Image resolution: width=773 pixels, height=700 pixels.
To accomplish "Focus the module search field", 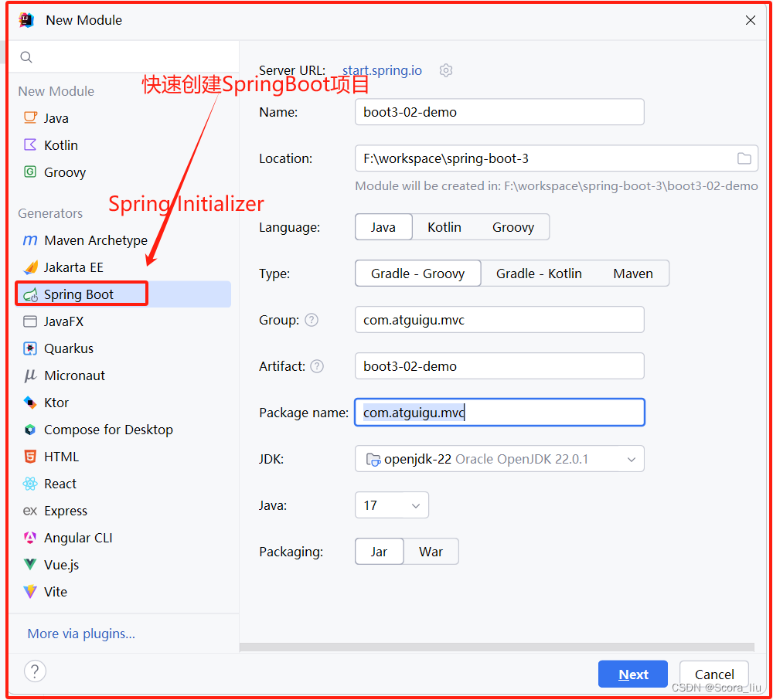I will coord(124,57).
